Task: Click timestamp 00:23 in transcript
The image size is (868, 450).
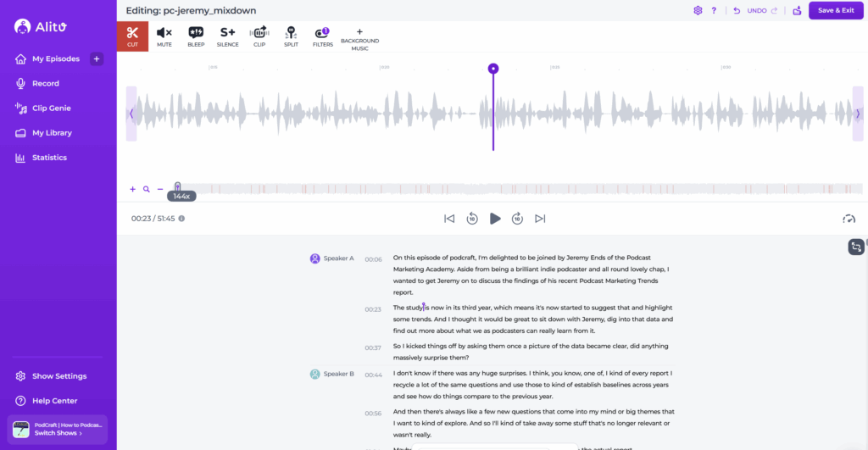Action: [x=373, y=309]
